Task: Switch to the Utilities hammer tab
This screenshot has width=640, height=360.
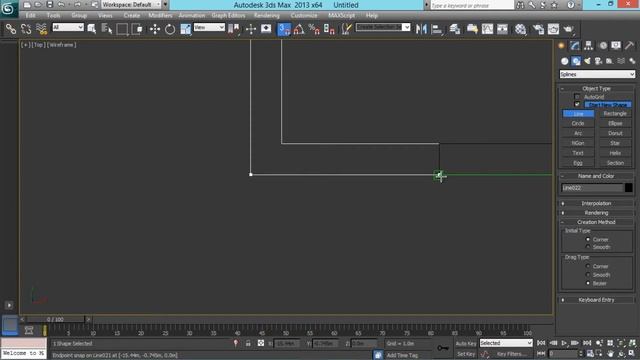Action: pos(629,45)
